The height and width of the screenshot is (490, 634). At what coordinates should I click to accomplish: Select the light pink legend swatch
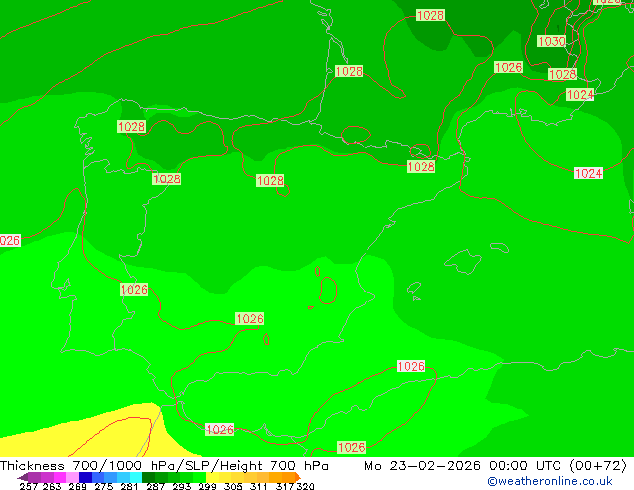pyautogui.click(x=72, y=477)
